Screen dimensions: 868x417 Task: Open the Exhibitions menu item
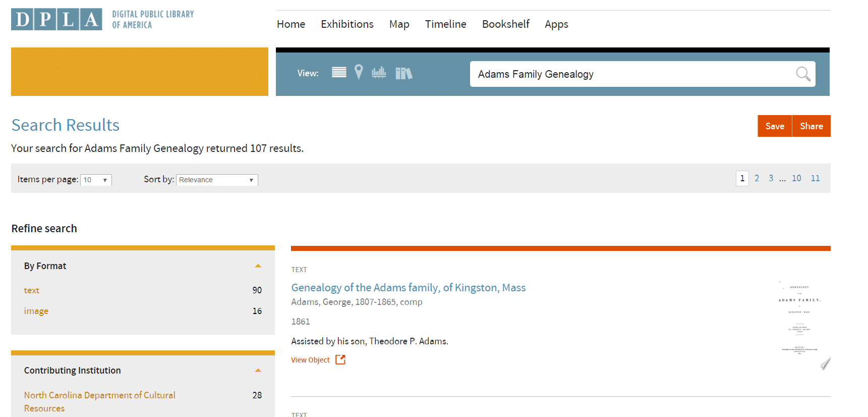(347, 24)
